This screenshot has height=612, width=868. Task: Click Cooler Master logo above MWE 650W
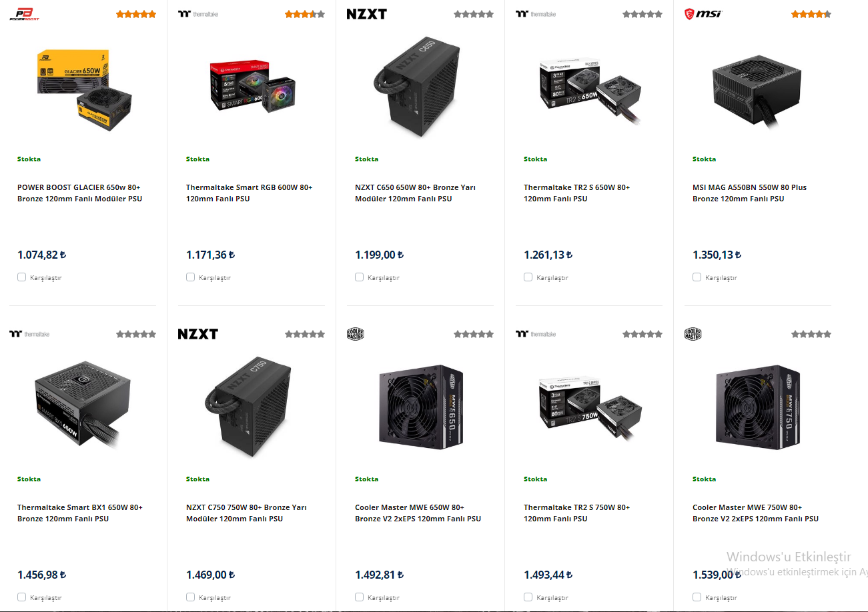click(355, 334)
